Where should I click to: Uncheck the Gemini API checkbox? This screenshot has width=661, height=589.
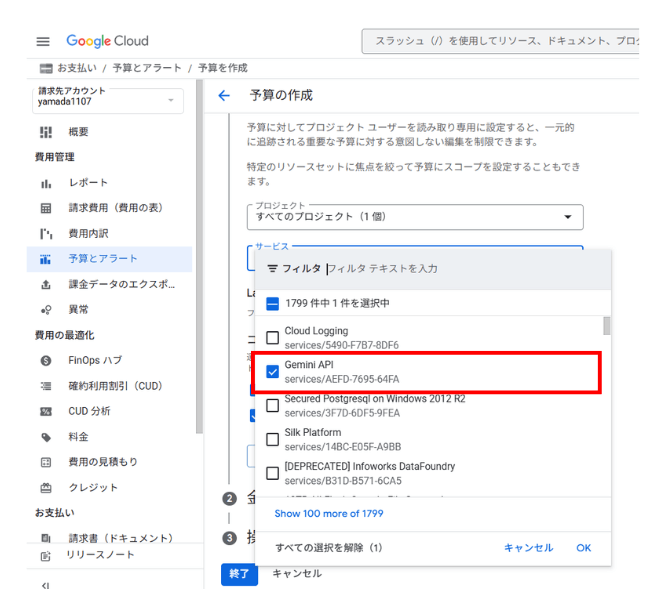(x=273, y=372)
